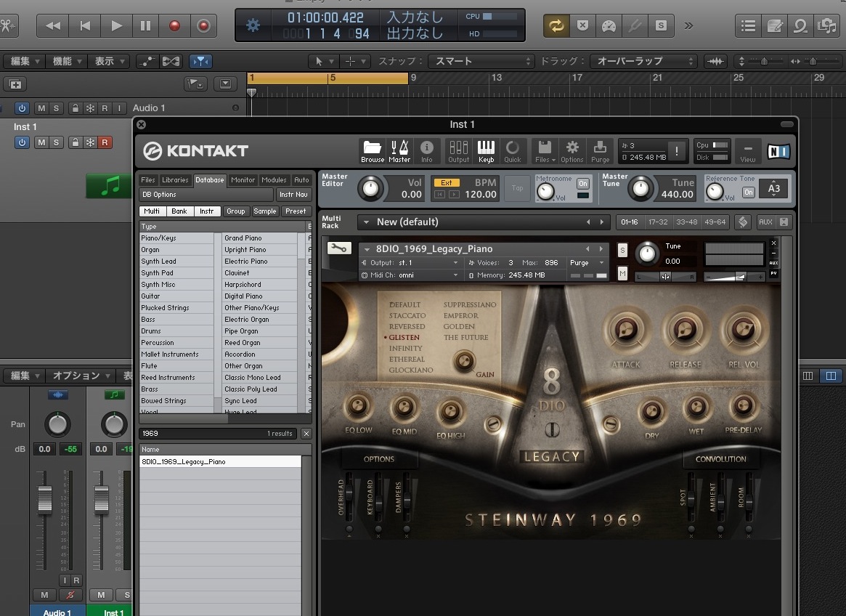Show the Kontakt Info pane
This screenshot has height=616, width=846.
[427, 151]
